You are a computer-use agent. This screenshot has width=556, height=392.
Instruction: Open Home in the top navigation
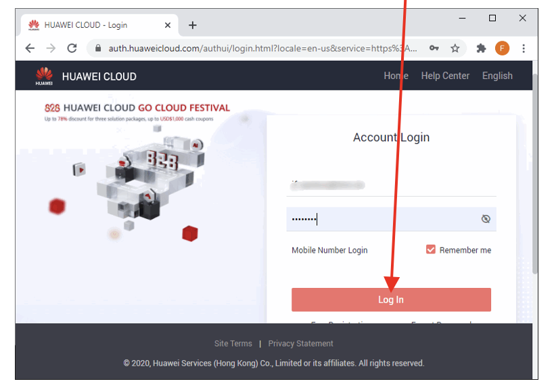tap(396, 76)
